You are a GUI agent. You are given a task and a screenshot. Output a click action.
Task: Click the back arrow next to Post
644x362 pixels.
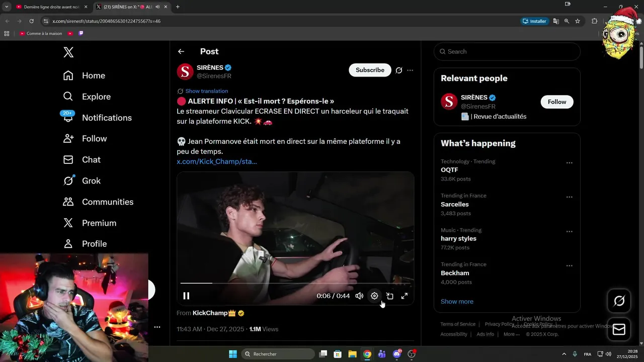(x=181, y=51)
